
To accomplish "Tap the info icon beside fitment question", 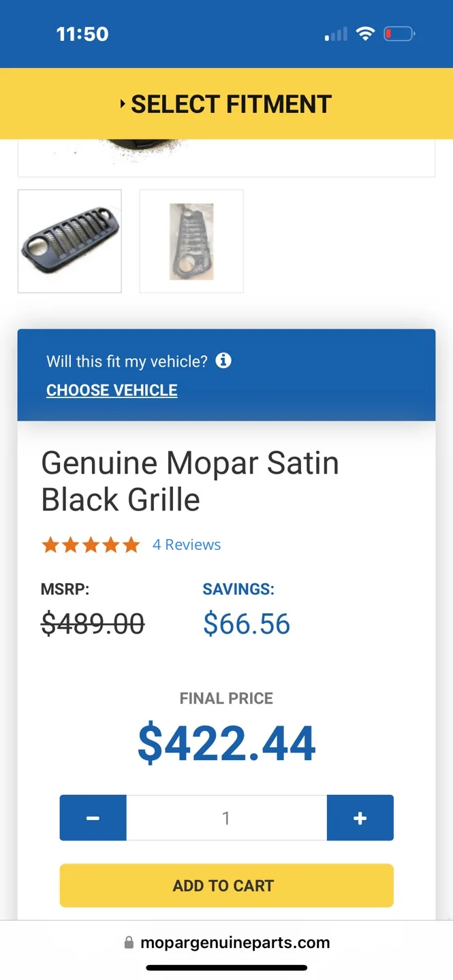I will [x=223, y=361].
